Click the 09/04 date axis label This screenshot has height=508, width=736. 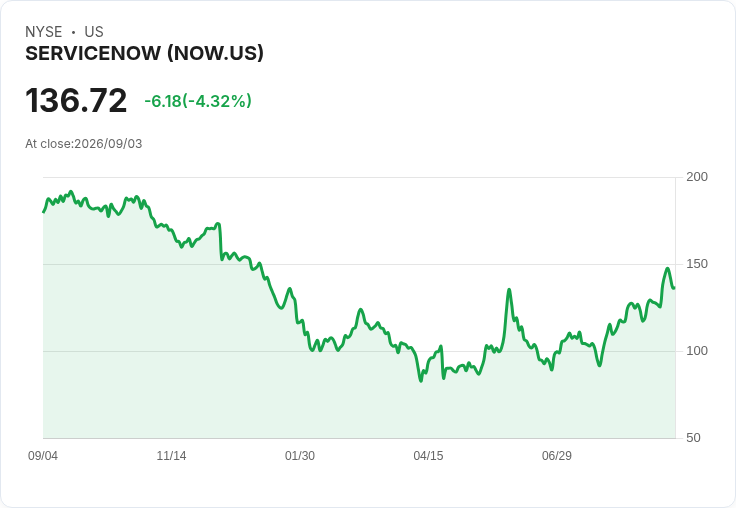tap(43, 455)
